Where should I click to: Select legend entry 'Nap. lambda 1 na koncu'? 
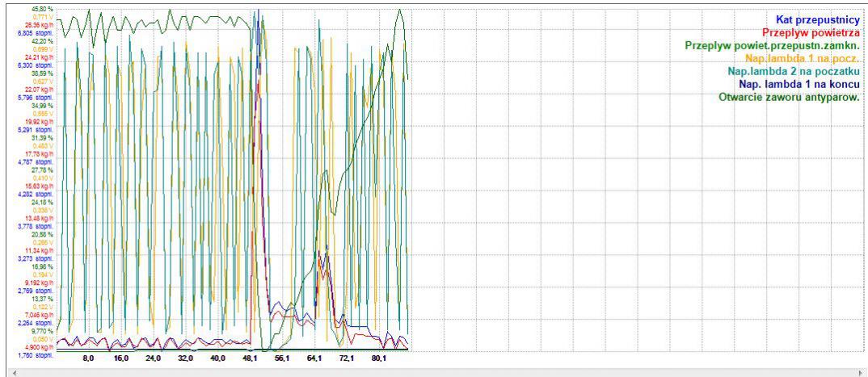point(798,84)
